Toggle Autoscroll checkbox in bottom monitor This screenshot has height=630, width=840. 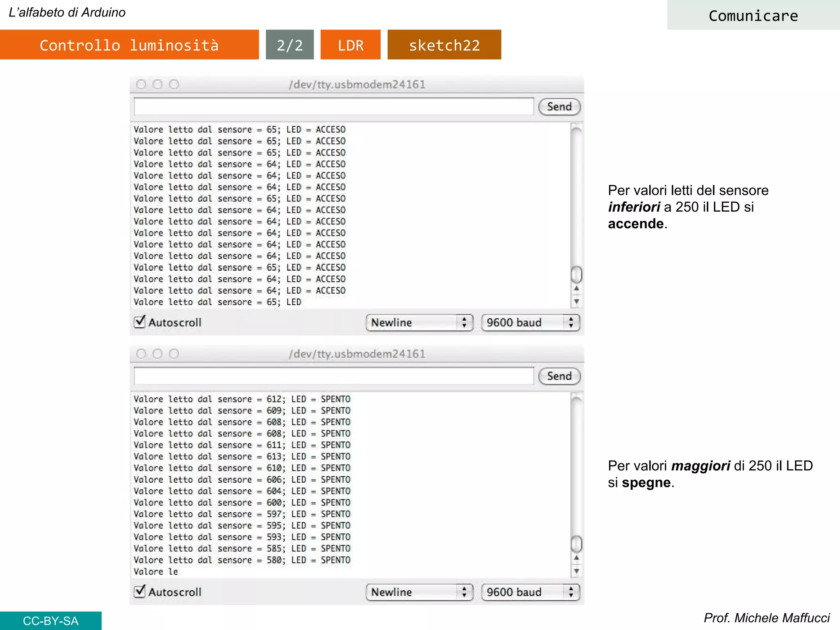pos(140,591)
